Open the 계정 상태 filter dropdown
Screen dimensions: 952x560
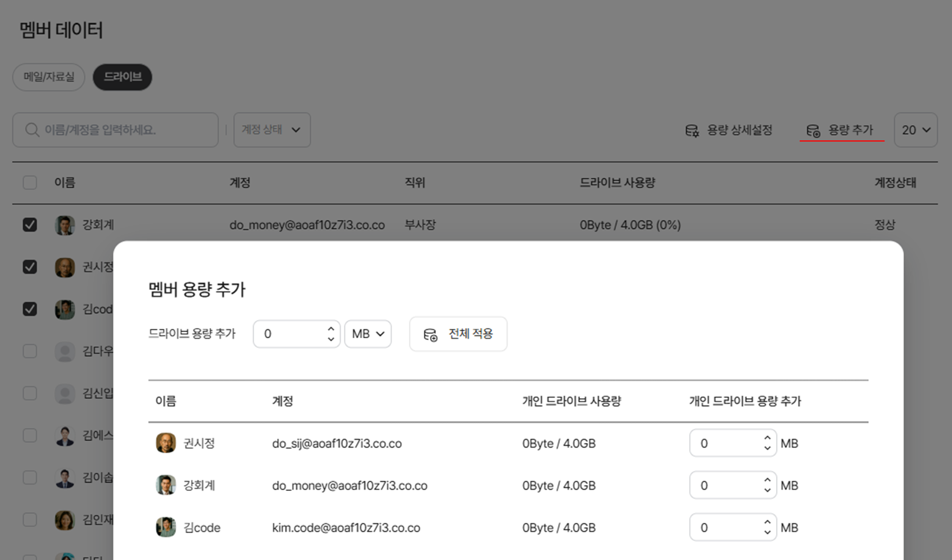pyautogui.click(x=272, y=130)
